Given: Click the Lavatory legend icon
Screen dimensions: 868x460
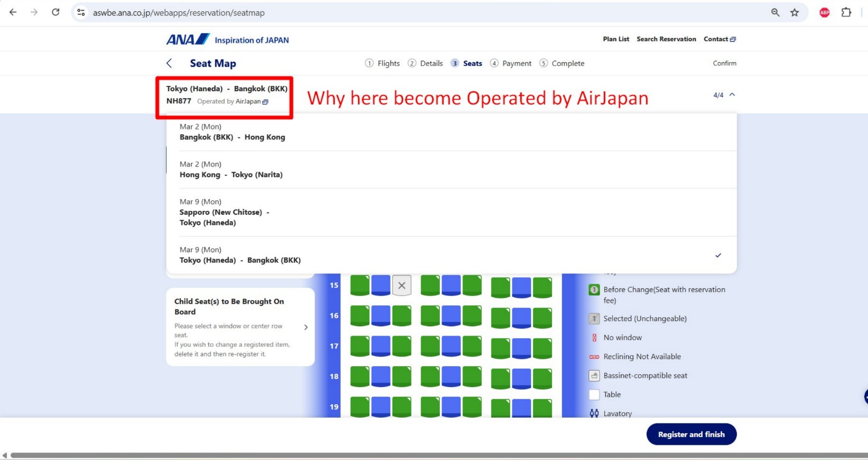Looking at the screenshot, I should [594, 413].
